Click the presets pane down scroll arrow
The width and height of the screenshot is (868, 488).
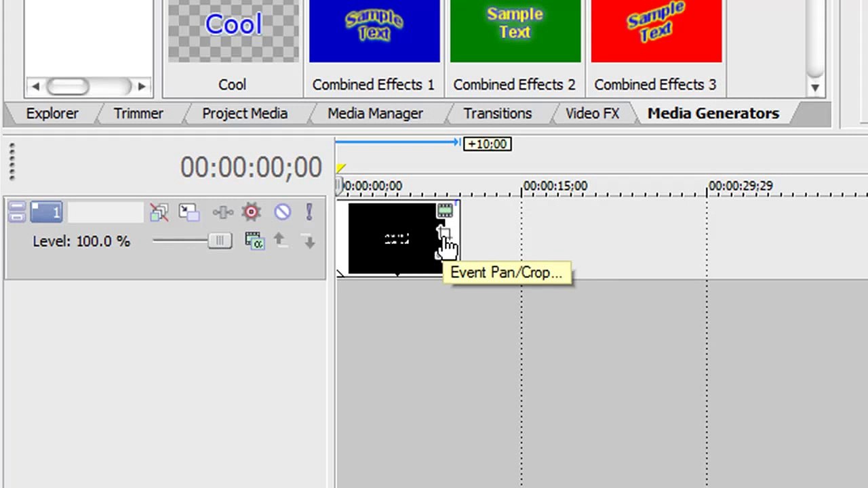[x=815, y=87]
